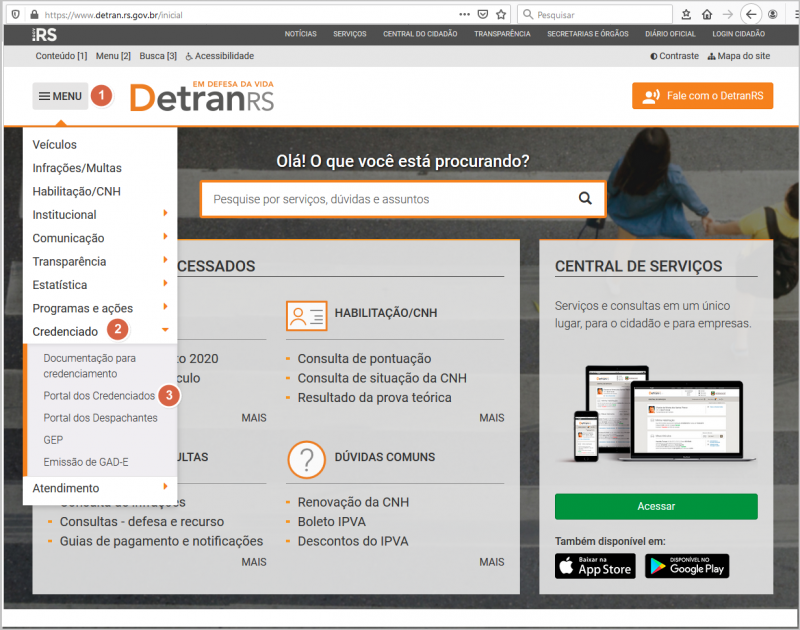800x630 pixels.
Task: Select GEP in the Credenciado submenu
Action: (x=53, y=440)
